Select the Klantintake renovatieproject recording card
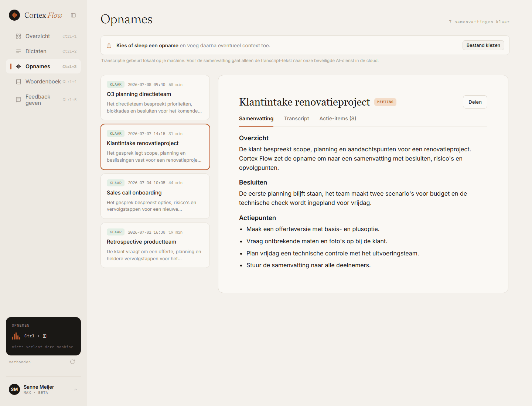 155,147
